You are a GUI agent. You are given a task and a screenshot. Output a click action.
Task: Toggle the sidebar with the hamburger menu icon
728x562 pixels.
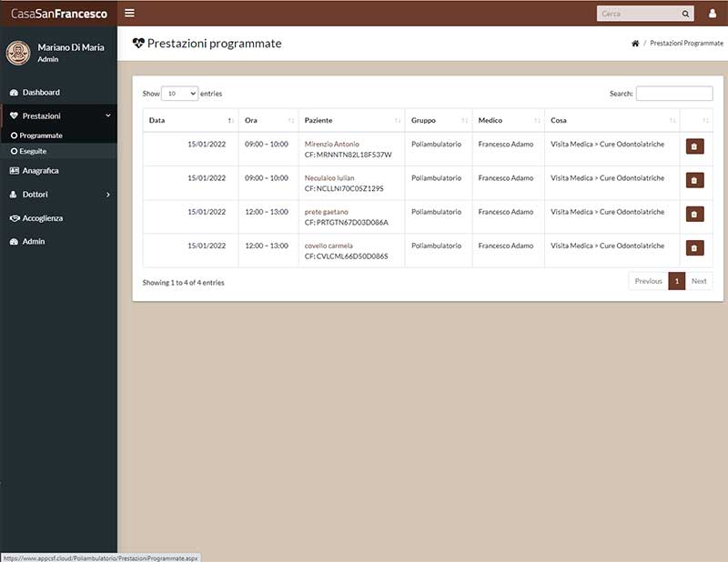tap(129, 13)
